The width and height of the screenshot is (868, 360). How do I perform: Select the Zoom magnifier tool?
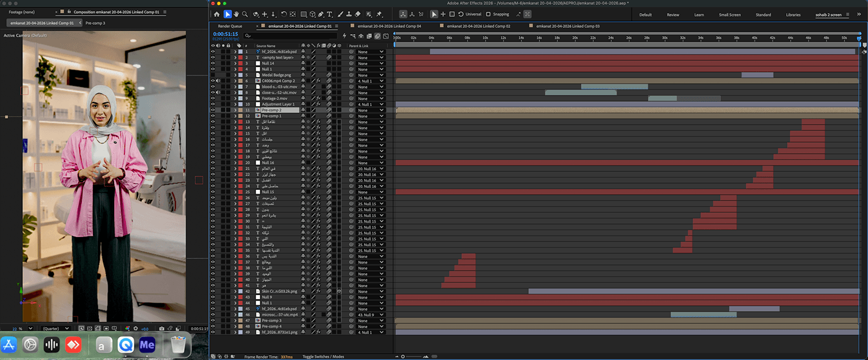point(245,14)
